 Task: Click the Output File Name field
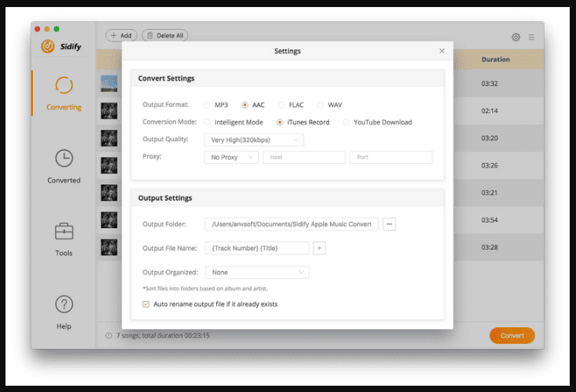[x=257, y=249]
